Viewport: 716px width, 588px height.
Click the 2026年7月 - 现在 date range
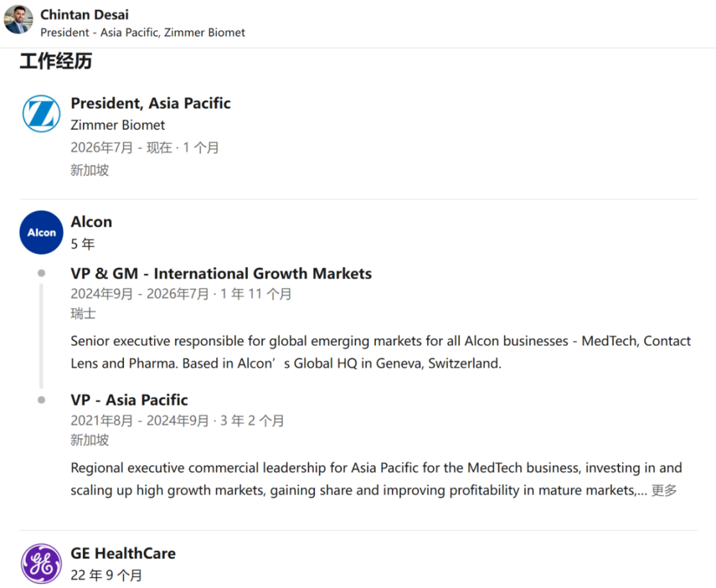(x=121, y=147)
